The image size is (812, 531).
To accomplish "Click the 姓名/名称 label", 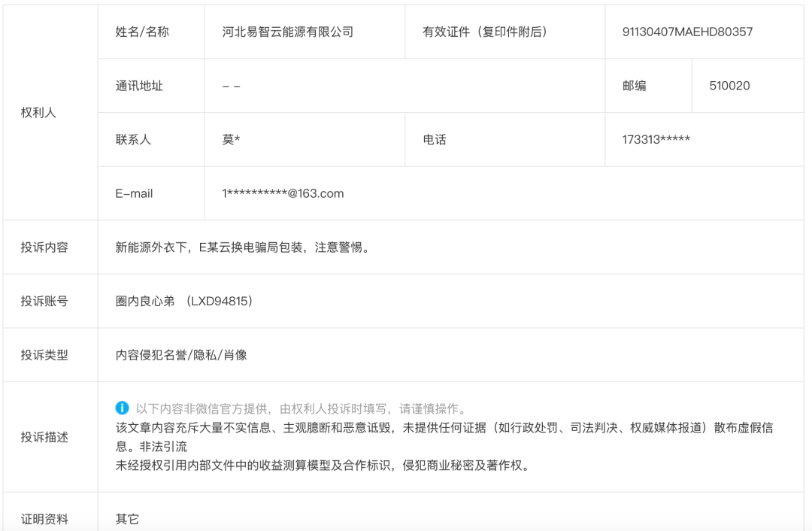I will click(x=142, y=32).
